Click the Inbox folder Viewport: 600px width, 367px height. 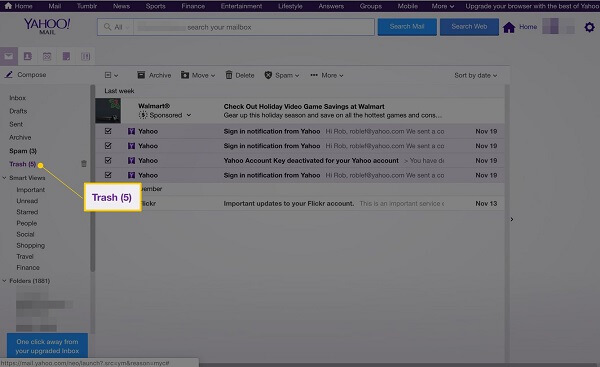(x=18, y=98)
